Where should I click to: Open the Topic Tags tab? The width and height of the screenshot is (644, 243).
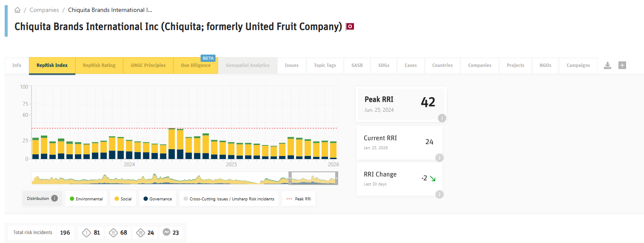tap(325, 65)
